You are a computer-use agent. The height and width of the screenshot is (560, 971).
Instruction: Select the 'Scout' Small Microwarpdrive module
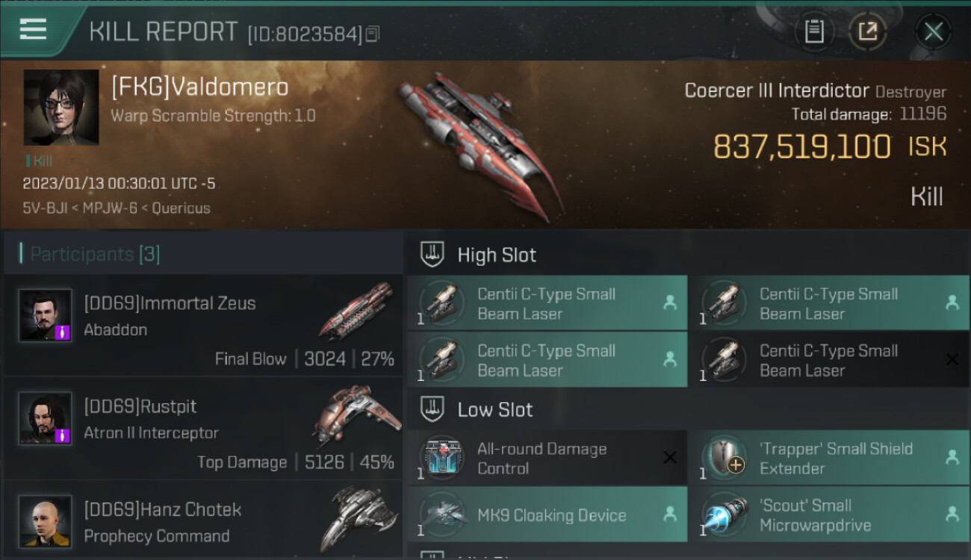[x=829, y=514]
